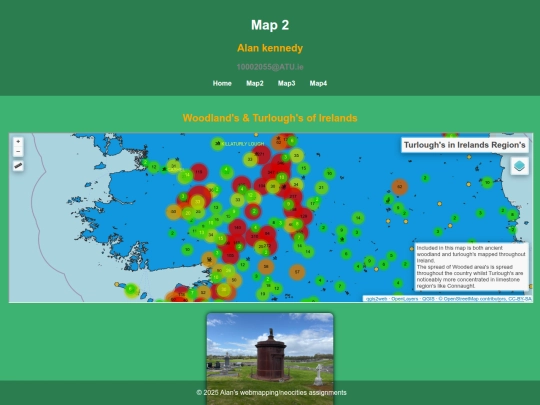Viewport: 540px width, 405px height.
Task: Click the green cluster beside Killaturly Lough label
Action: coord(217,144)
